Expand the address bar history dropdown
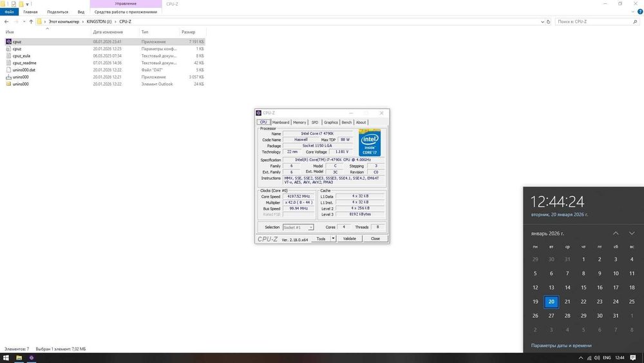The height and width of the screenshot is (363, 644). point(542,21)
